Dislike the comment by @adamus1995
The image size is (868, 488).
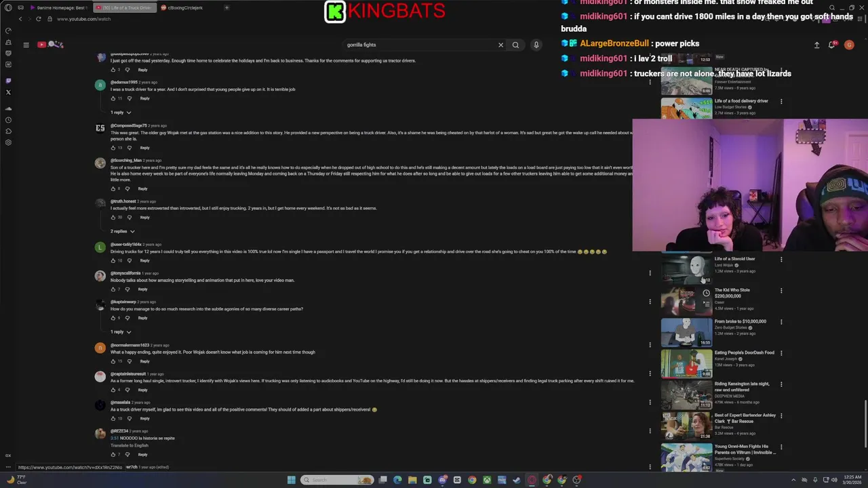(130, 98)
